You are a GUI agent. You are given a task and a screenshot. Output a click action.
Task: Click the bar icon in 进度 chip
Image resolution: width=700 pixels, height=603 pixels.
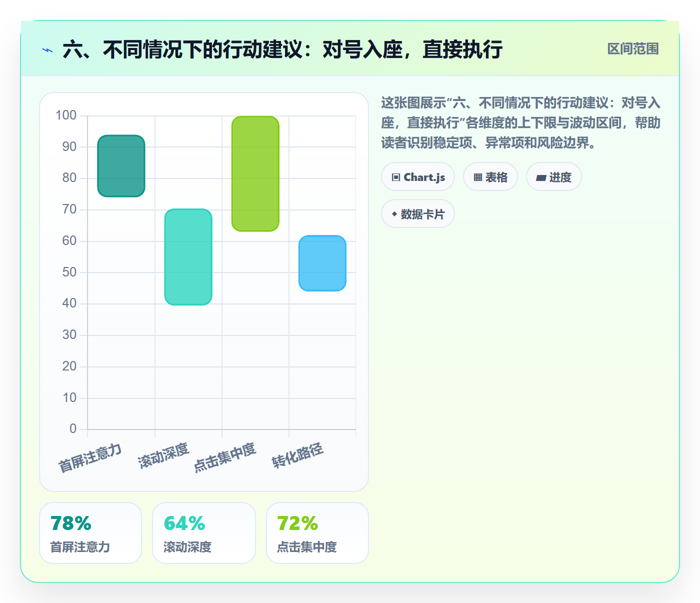pyautogui.click(x=541, y=177)
